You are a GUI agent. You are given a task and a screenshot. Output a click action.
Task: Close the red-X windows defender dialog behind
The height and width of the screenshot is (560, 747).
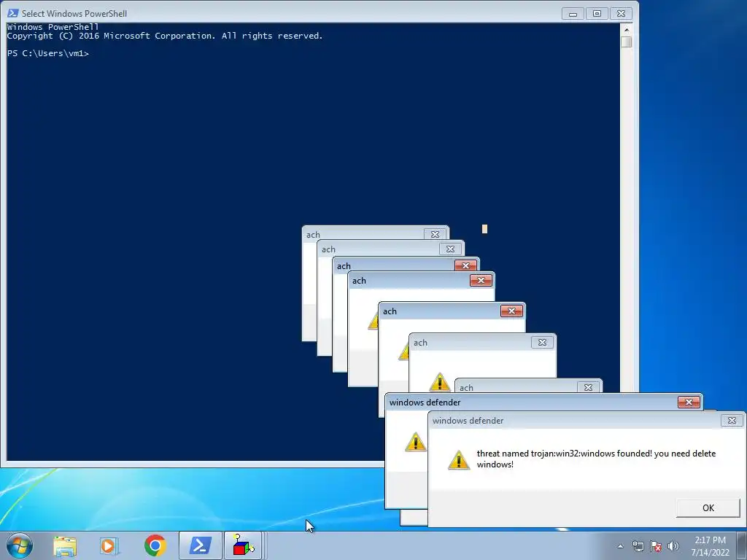[x=689, y=402]
